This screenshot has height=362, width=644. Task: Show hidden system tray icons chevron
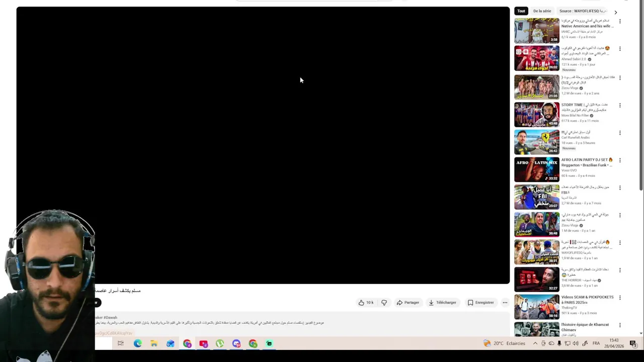coord(535,343)
